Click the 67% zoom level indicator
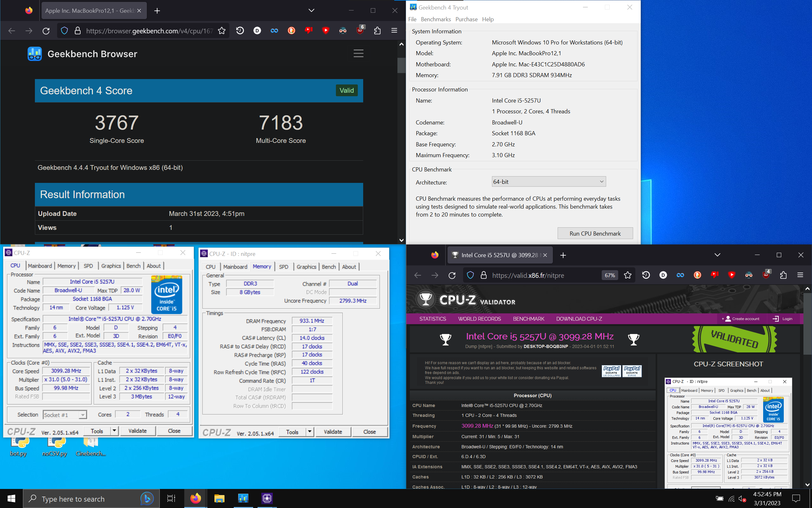The image size is (812, 508). pos(610,276)
